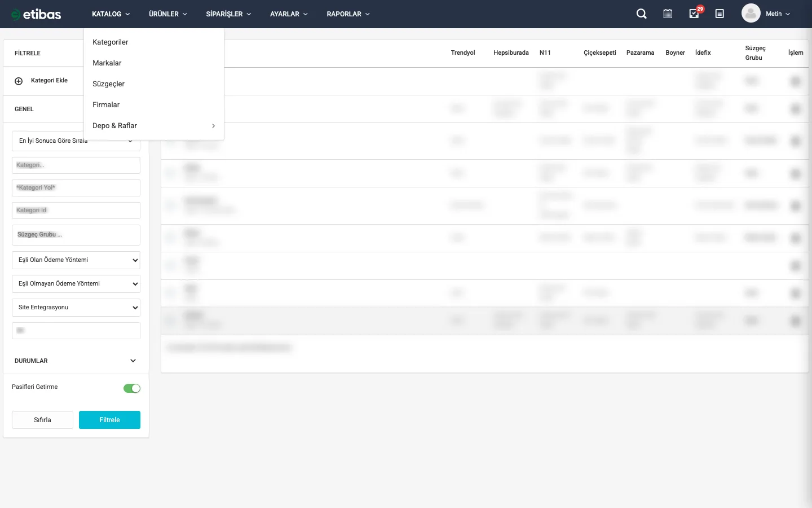Click the plus icon beside Kategori Ekle
This screenshot has height=508, width=812.
[x=19, y=81]
